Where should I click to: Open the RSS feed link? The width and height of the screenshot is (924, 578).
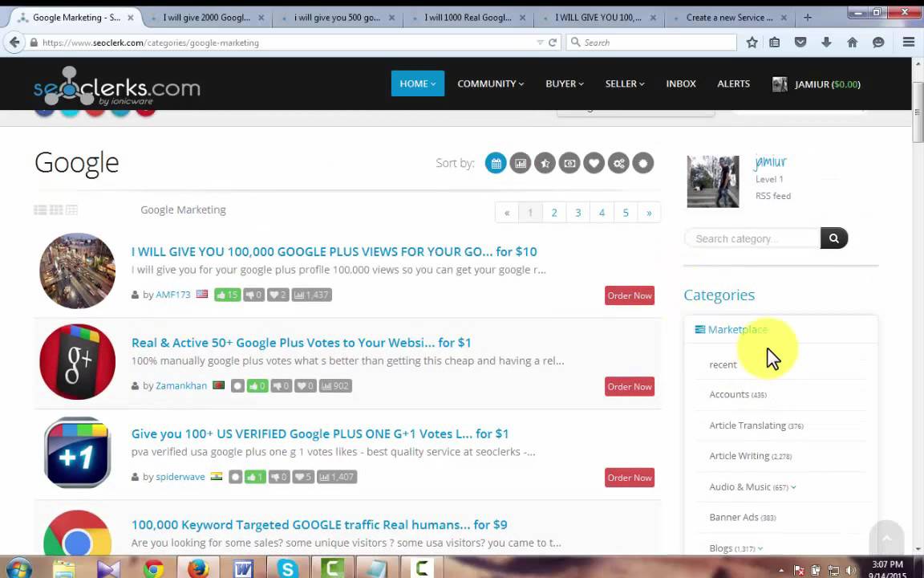pos(773,196)
